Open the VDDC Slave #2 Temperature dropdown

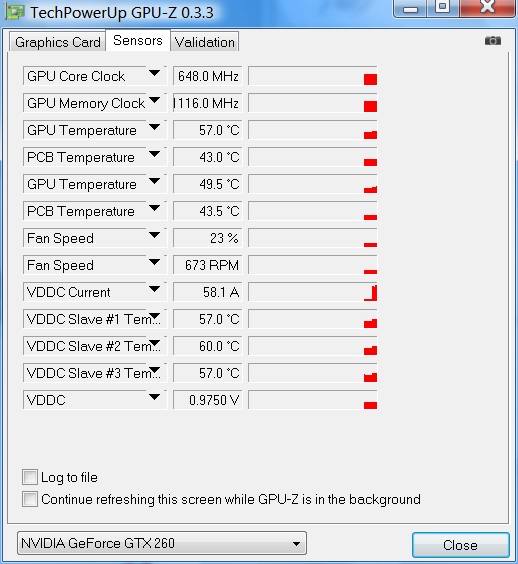[x=154, y=343]
